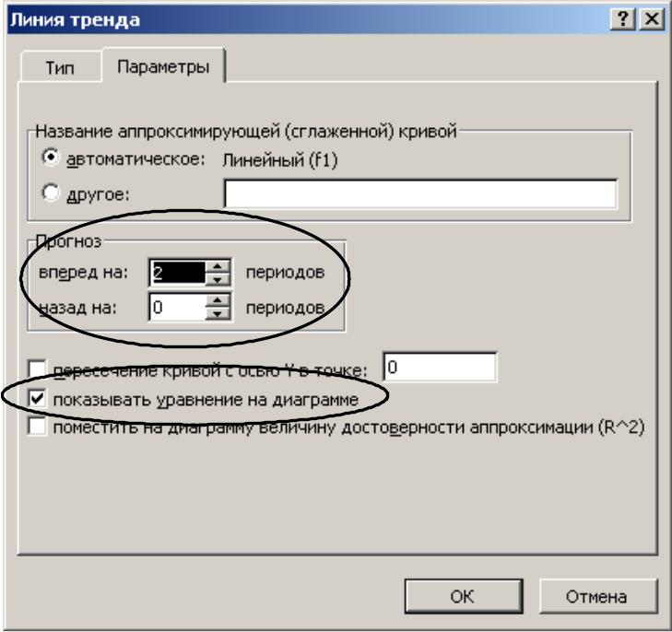Switch to the Тип tab

60,67
